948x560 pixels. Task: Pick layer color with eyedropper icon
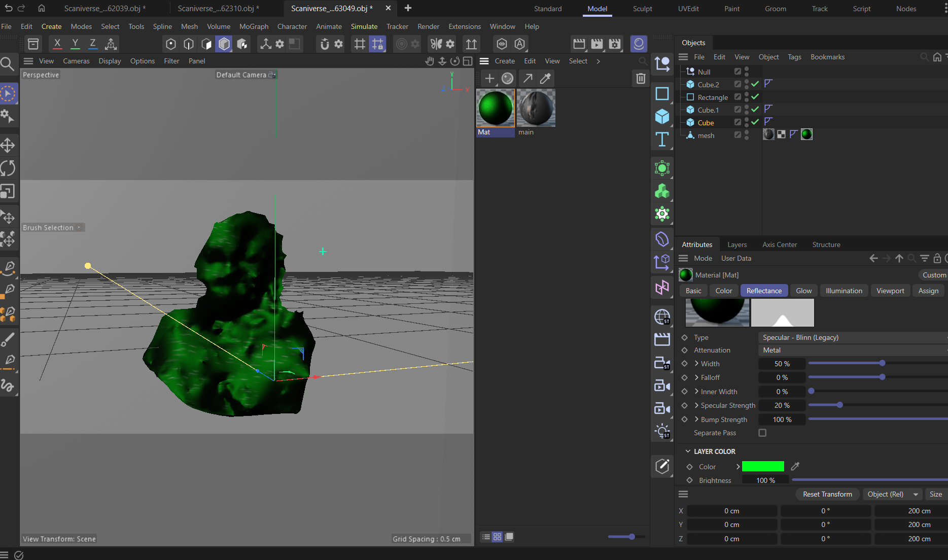[x=795, y=466]
